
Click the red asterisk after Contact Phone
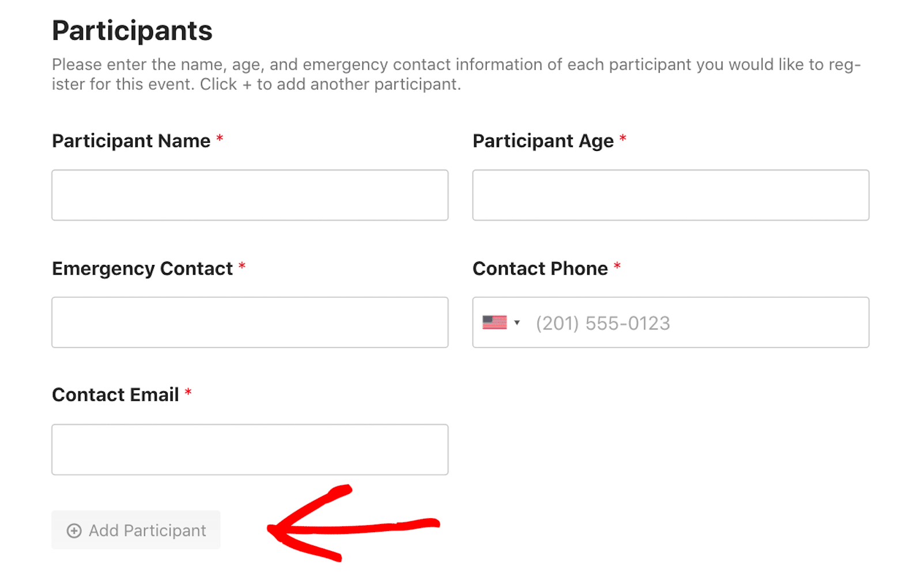tap(617, 265)
